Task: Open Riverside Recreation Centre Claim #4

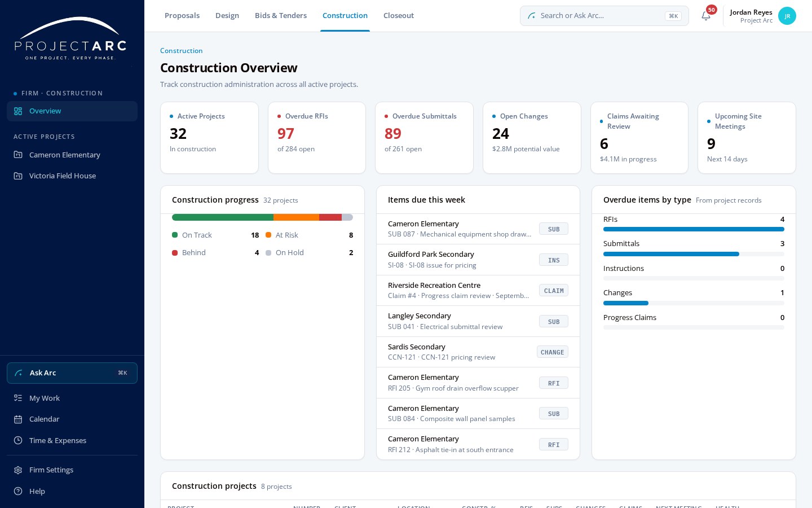Action: pyautogui.click(x=478, y=291)
